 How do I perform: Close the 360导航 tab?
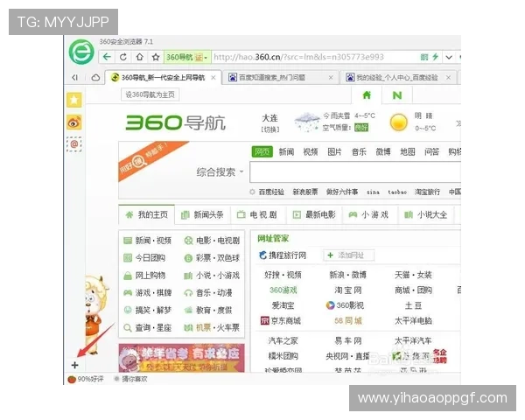(x=213, y=78)
